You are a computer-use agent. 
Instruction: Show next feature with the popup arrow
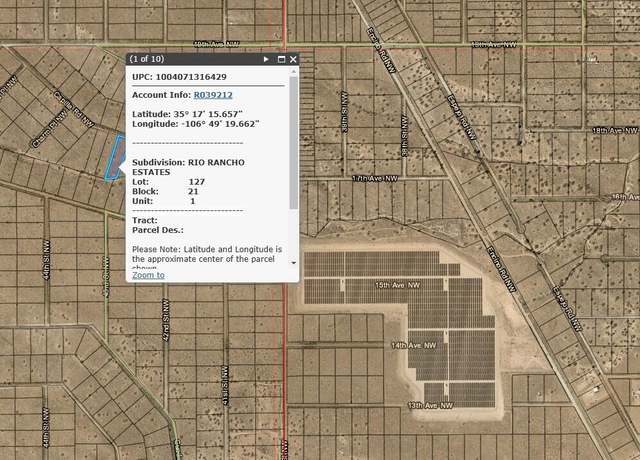[266, 59]
